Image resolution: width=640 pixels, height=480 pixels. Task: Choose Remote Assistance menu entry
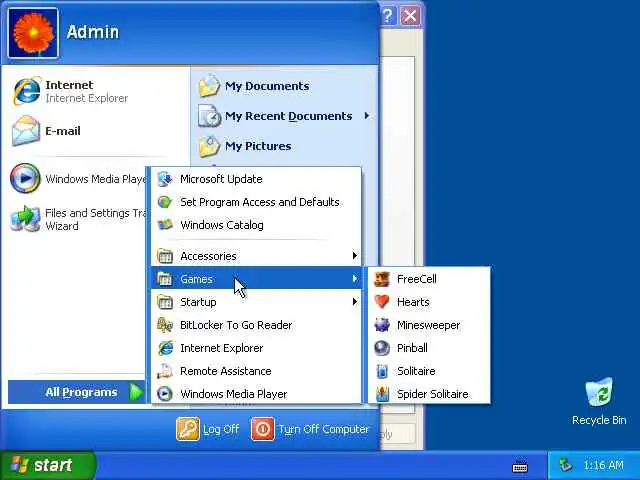[x=256, y=371]
